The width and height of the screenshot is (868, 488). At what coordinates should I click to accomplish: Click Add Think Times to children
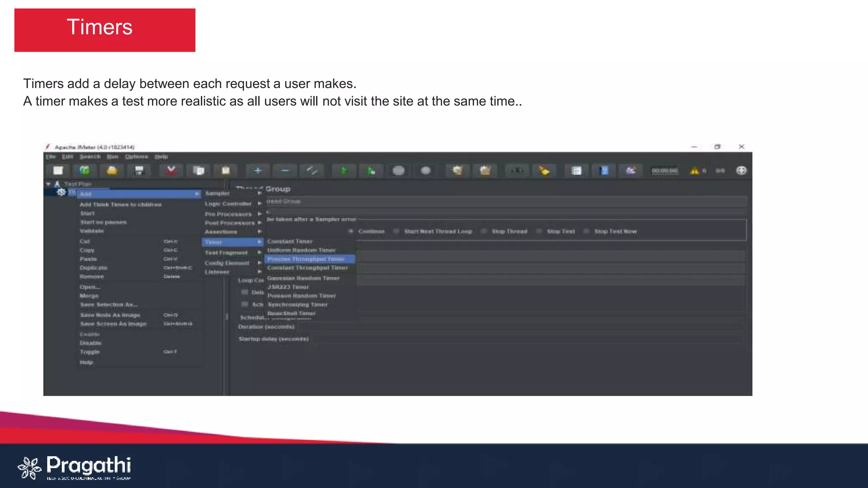pos(139,205)
